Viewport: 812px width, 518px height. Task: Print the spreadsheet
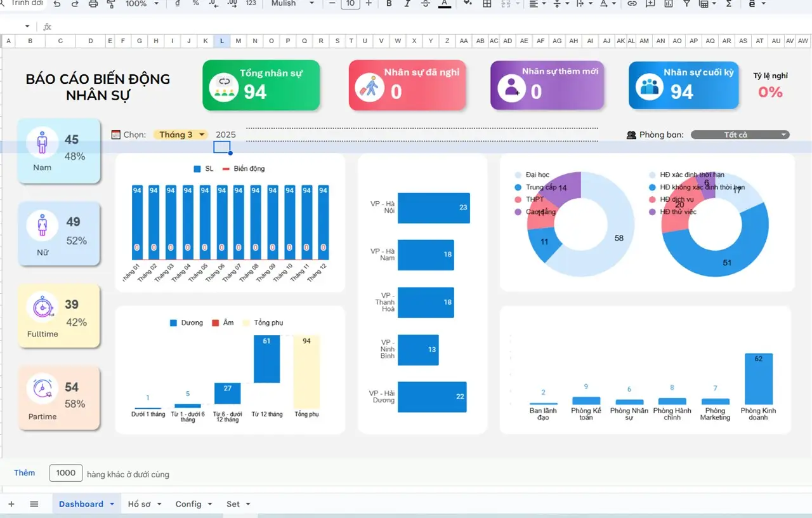click(93, 4)
